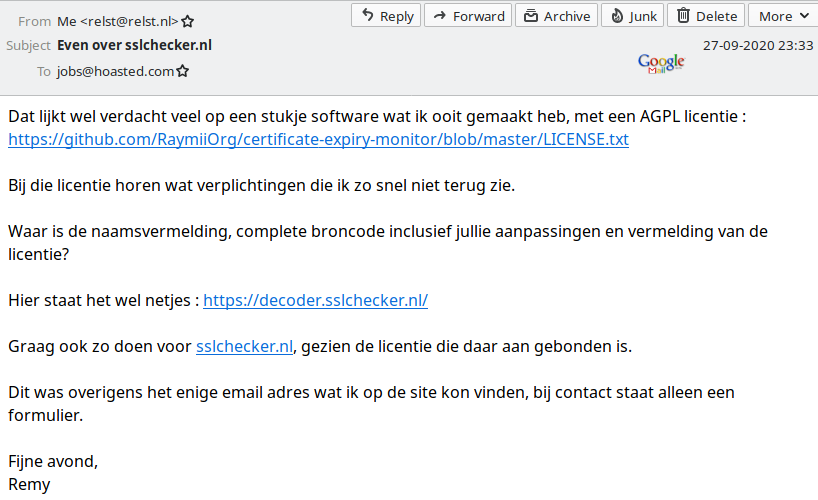The height and width of the screenshot is (500, 818).
Task: Click the Google Mail logo icon
Action: click(661, 64)
